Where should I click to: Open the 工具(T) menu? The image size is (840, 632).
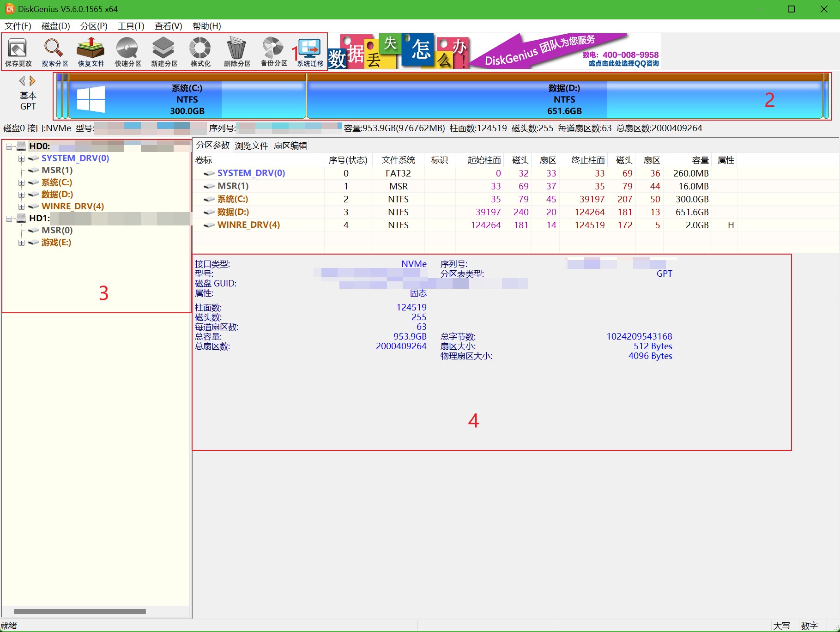131,26
